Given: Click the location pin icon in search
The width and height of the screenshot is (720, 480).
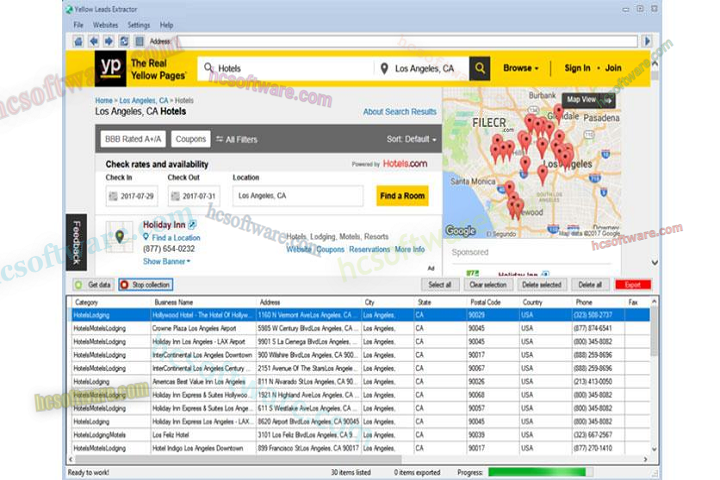Looking at the screenshot, I should point(384,69).
